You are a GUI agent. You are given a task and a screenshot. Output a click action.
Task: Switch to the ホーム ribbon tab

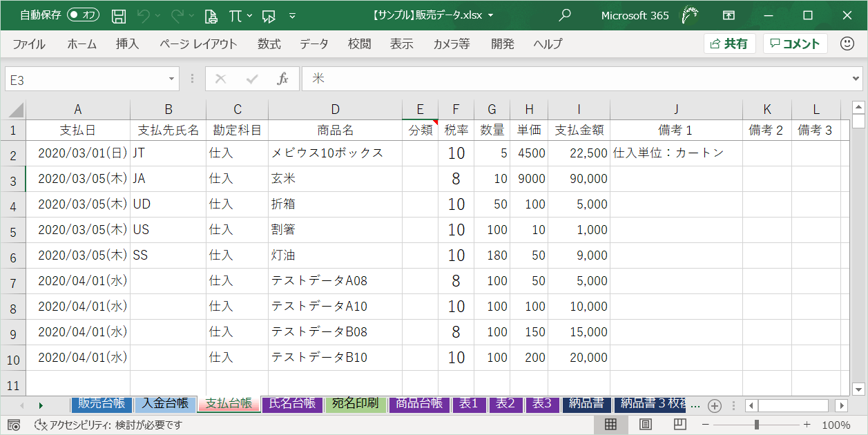click(x=81, y=44)
